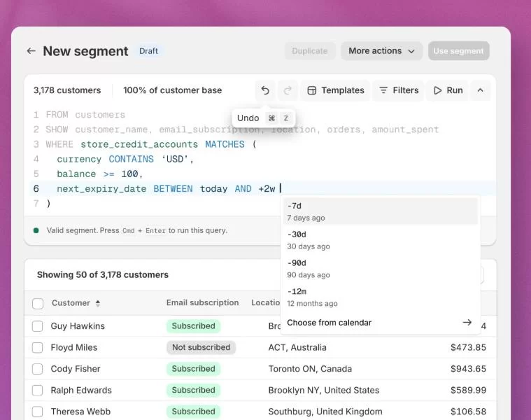Click the balance >= 100 line
Image resolution: width=531 pixels, height=420 pixels.
99,174
